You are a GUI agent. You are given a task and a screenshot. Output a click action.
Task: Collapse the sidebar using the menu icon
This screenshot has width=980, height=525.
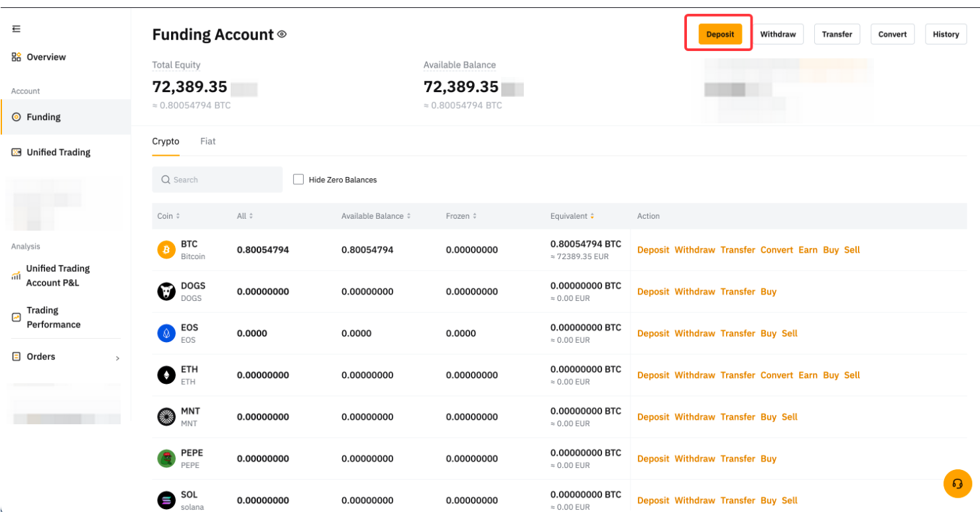[17, 29]
